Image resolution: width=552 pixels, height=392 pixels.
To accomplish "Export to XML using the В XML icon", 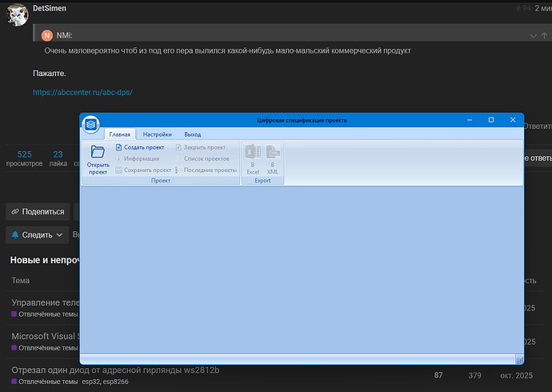I will point(273,159).
